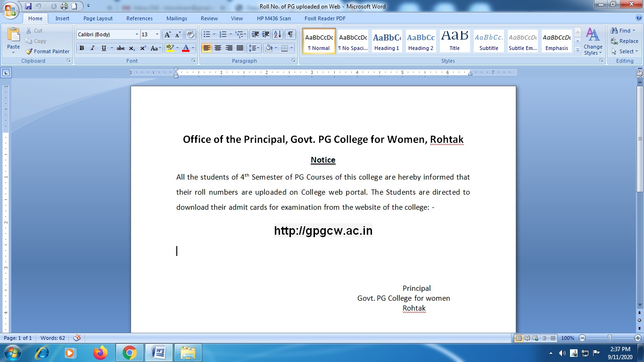The width and height of the screenshot is (644, 362).
Task: Apply the red font color button
Action: [185, 48]
